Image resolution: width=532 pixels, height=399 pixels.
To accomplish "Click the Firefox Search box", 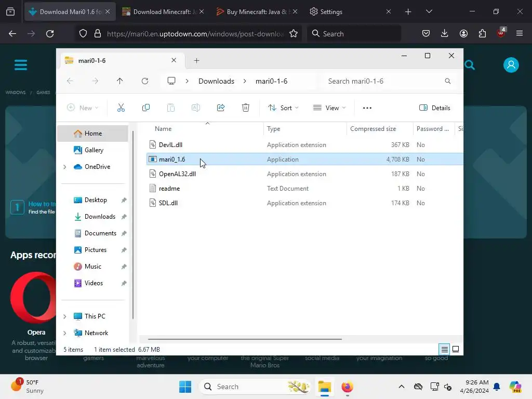I will coord(354,34).
